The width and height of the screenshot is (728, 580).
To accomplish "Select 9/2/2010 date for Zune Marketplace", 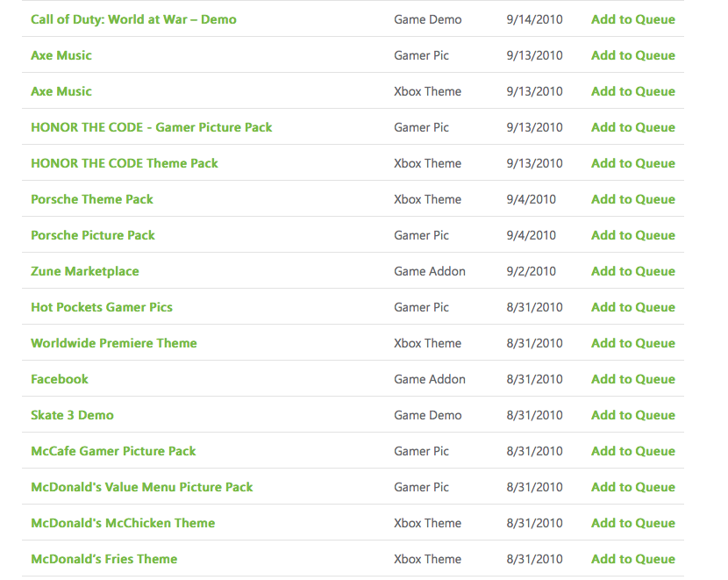I will [532, 271].
